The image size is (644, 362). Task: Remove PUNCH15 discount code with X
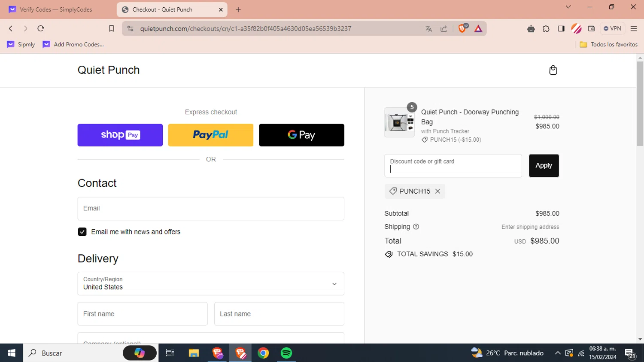tap(437, 191)
